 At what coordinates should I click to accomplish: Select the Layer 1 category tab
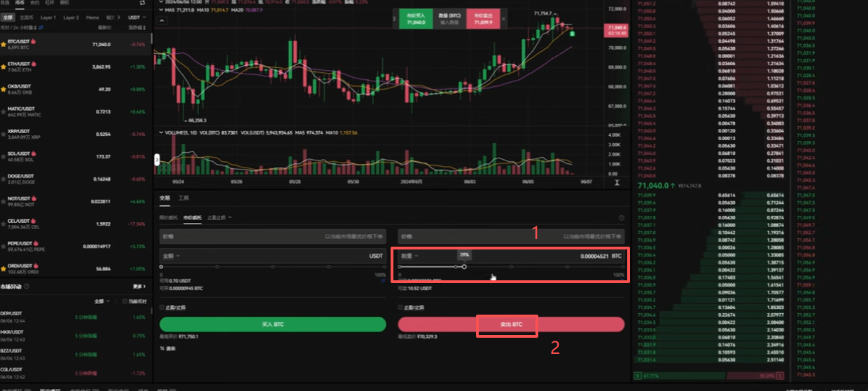click(x=48, y=17)
